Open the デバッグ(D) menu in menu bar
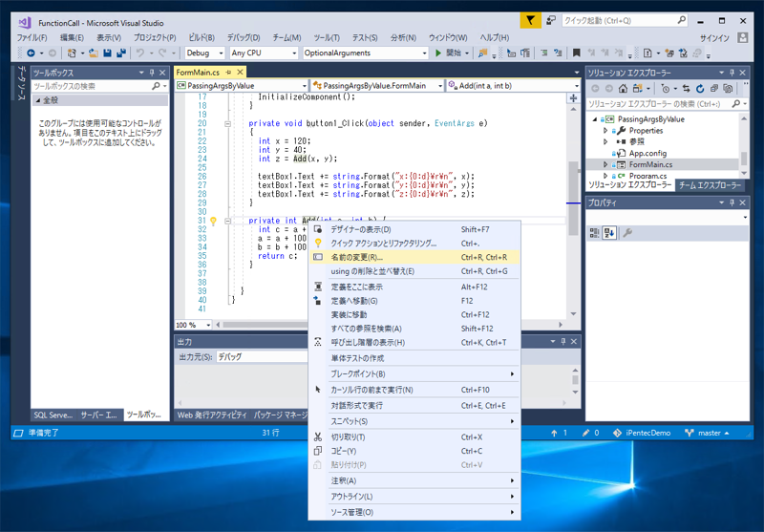This screenshot has width=764, height=532. coord(244,37)
